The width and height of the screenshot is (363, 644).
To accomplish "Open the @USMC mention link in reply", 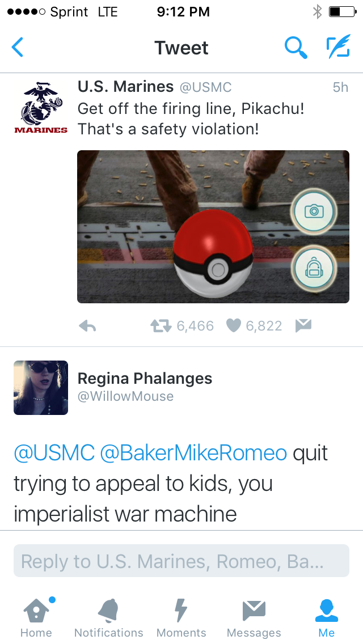I will click(x=54, y=453).
